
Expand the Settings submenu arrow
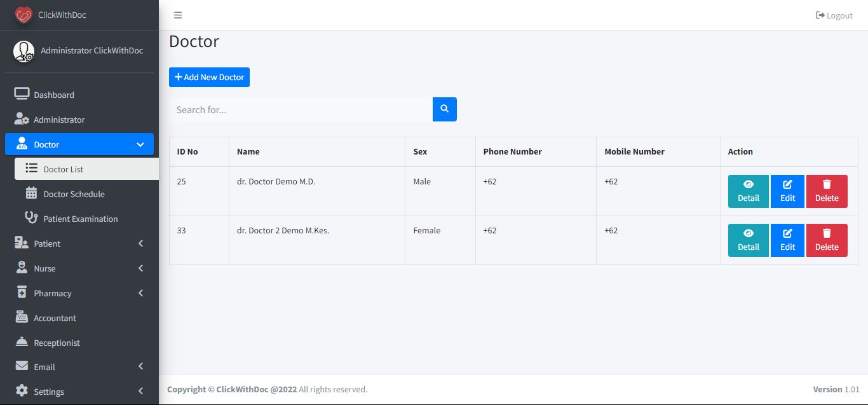tap(140, 392)
